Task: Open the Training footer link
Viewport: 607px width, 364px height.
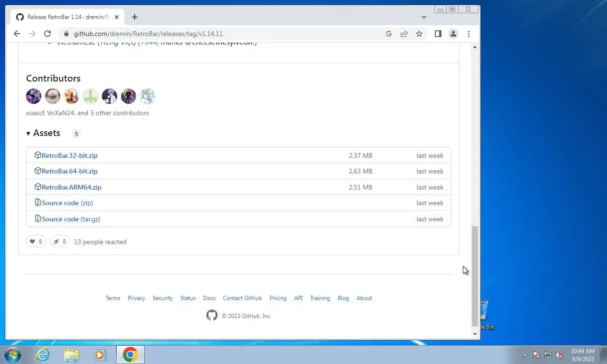Action: click(320, 298)
